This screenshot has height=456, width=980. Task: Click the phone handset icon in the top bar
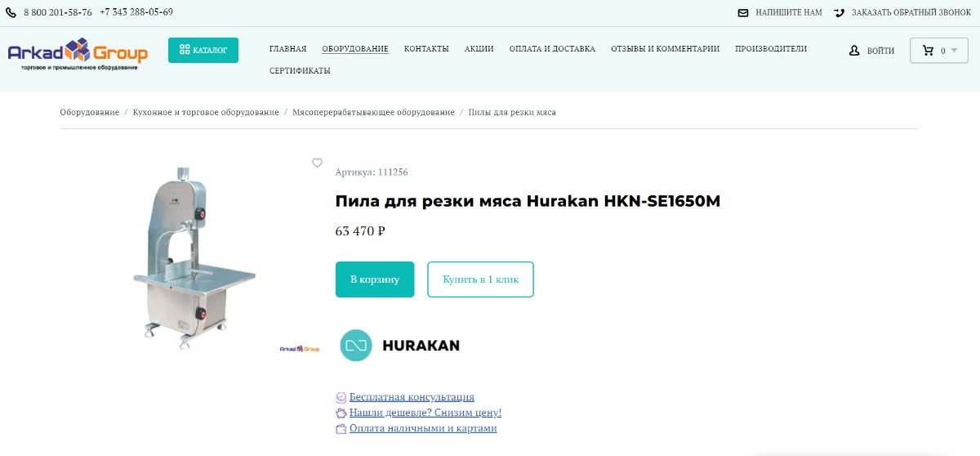11,13
